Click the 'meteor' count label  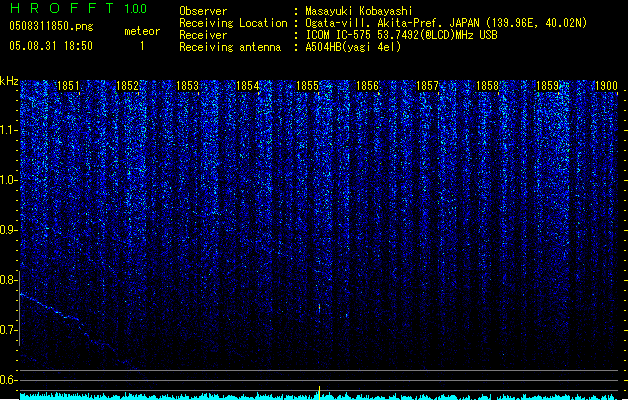[142, 31]
